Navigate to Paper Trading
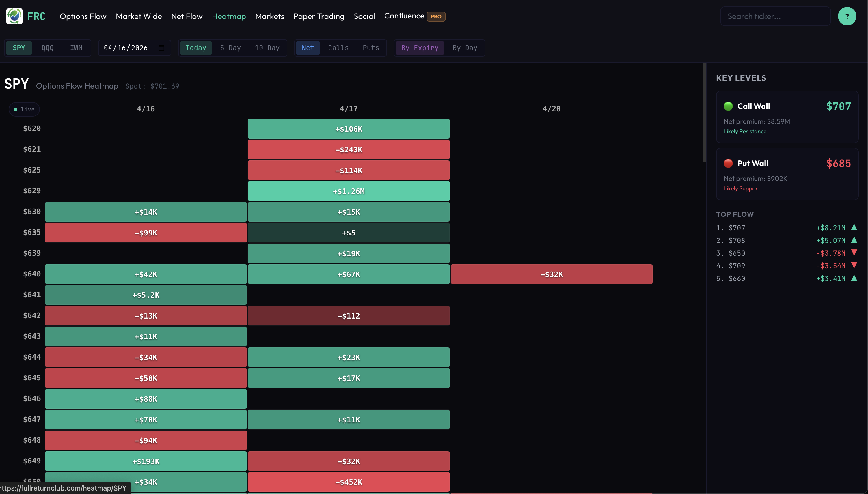868x494 pixels. point(318,16)
